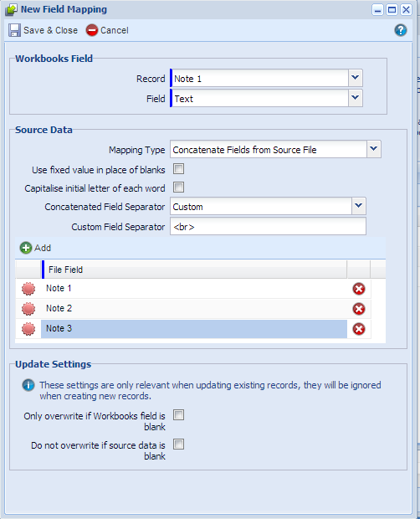The height and width of the screenshot is (519, 420).
Task: Click Save & Close in the toolbar
Action: click(43, 30)
